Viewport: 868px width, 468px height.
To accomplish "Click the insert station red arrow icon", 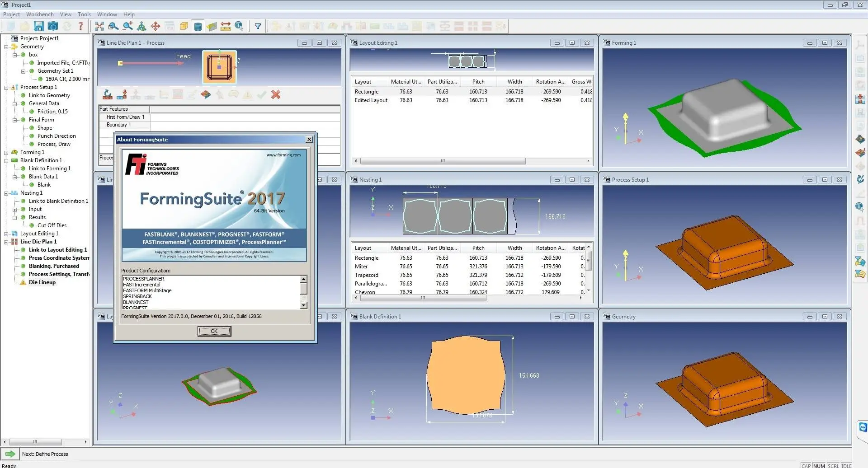I will 122,94.
